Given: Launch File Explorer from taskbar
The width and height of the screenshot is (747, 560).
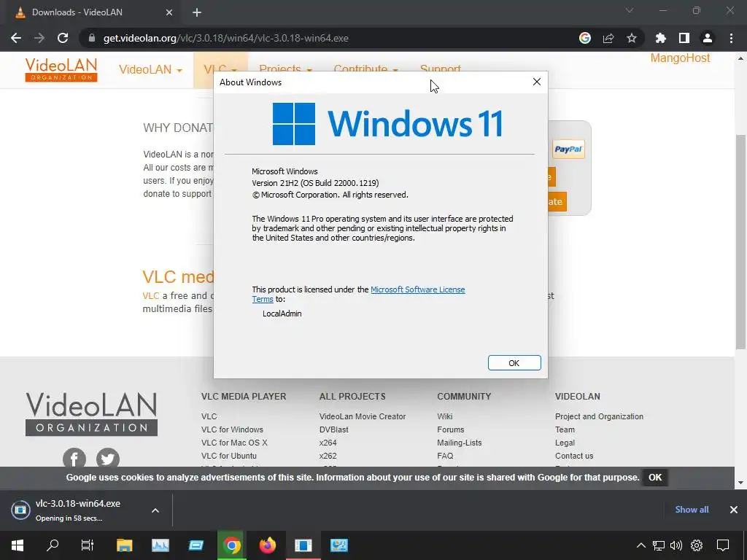Looking at the screenshot, I should [124, 545].
